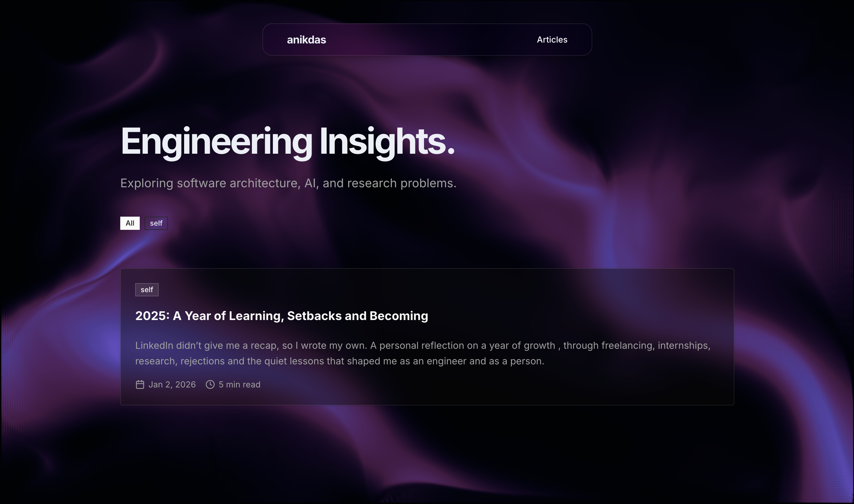Click the word internships in the excerpt
The width and height of the screenshot is (854, 504).
coord(683,345)
